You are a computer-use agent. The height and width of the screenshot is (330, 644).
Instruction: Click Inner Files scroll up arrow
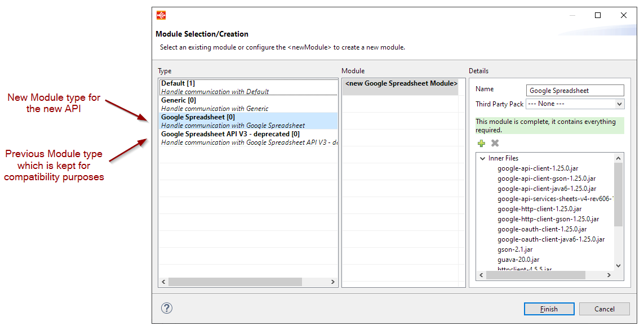pyautogui.click(x=618, y=158)
